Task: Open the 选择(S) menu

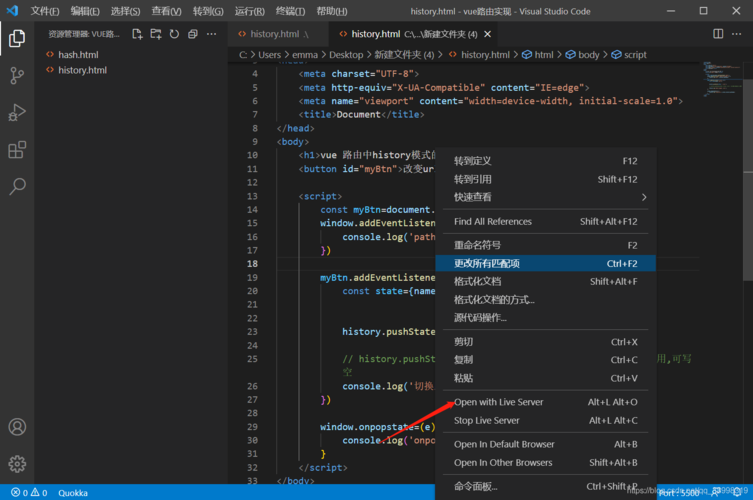Action: pos(125,11)
